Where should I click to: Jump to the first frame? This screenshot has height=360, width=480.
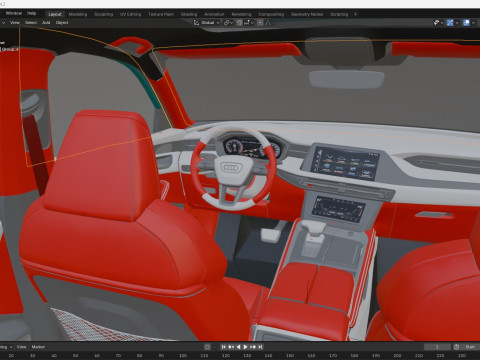[x=224, y=347]
